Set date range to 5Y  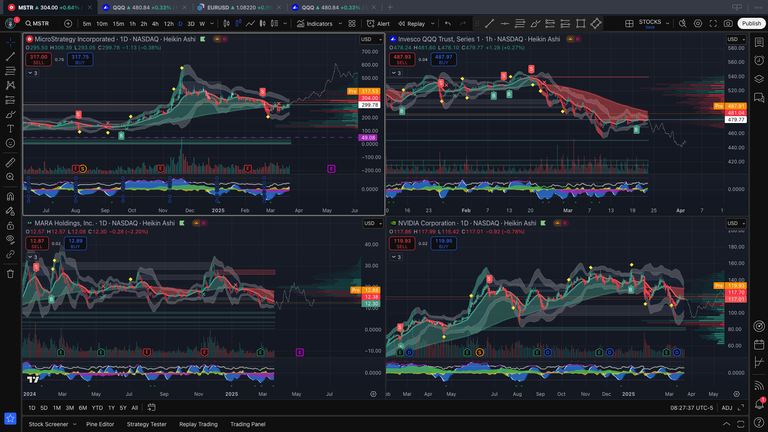(x=123, y=408)
